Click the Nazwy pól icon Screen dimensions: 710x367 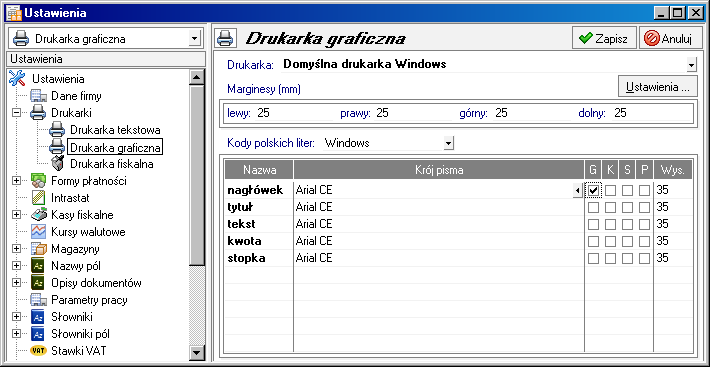pyautogui.click(x=38, y=266)
